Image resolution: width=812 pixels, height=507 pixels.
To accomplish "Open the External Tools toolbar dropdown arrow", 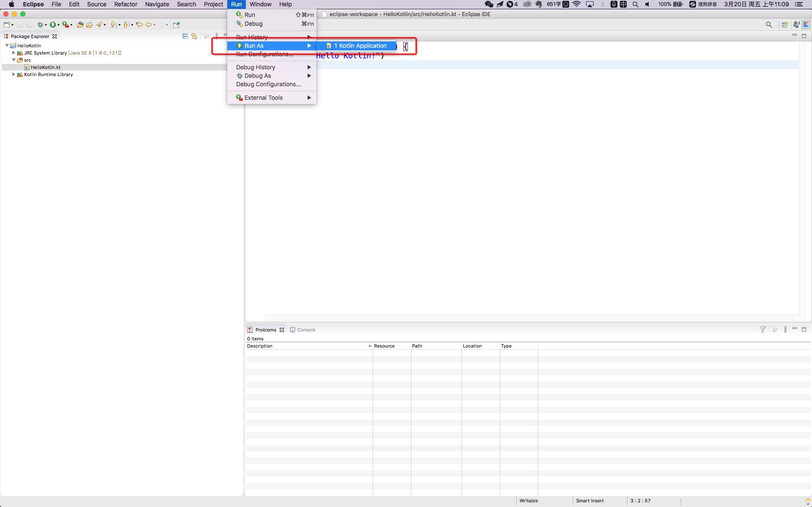I will (71, 25).
